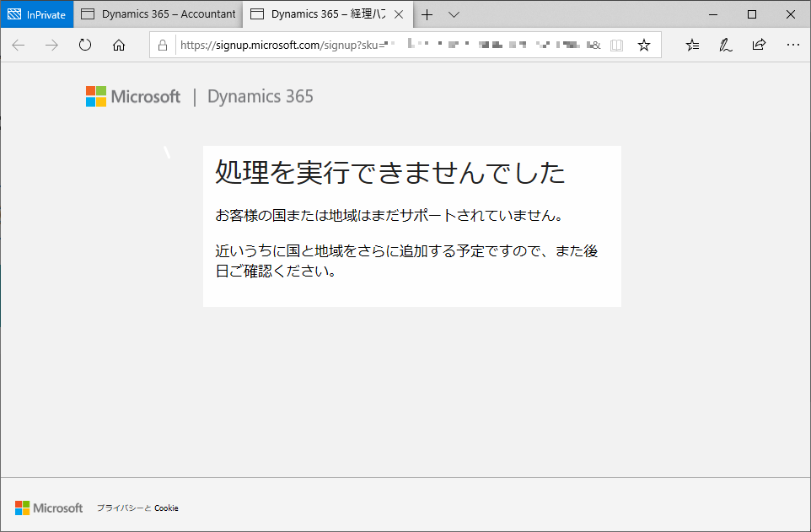
Task: Open a new tab with plus button
Action: (x=427, y=15)
